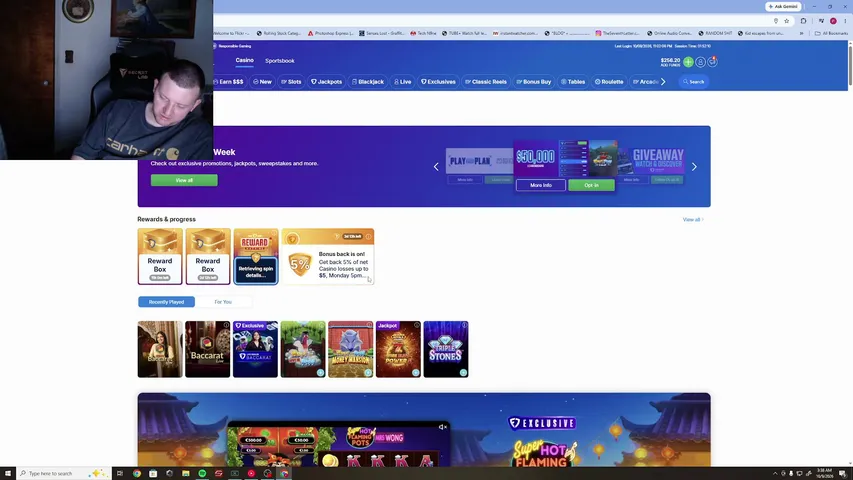Open the Chrome three-dot menu
Viewport: 853px width, 480px height.
pyautogui.click(x=845, y=21)
